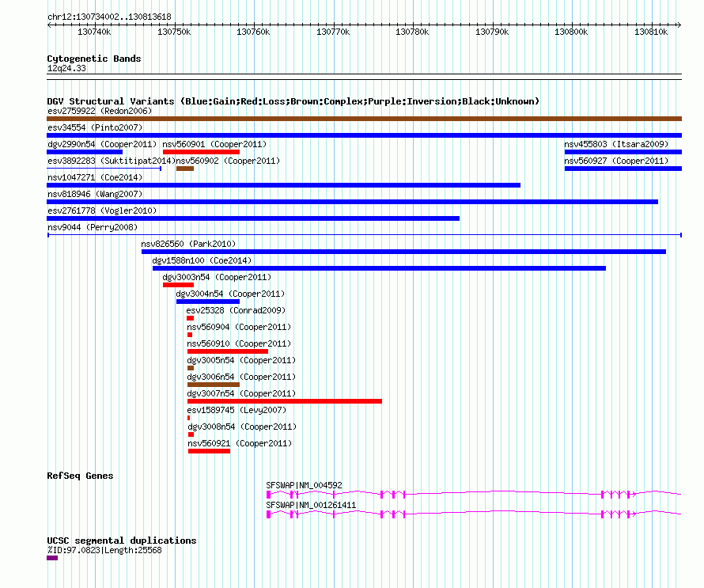Open the dgv1588n100 (Coe2014) label
Screen dimensions: 704x588
(202, 260)
